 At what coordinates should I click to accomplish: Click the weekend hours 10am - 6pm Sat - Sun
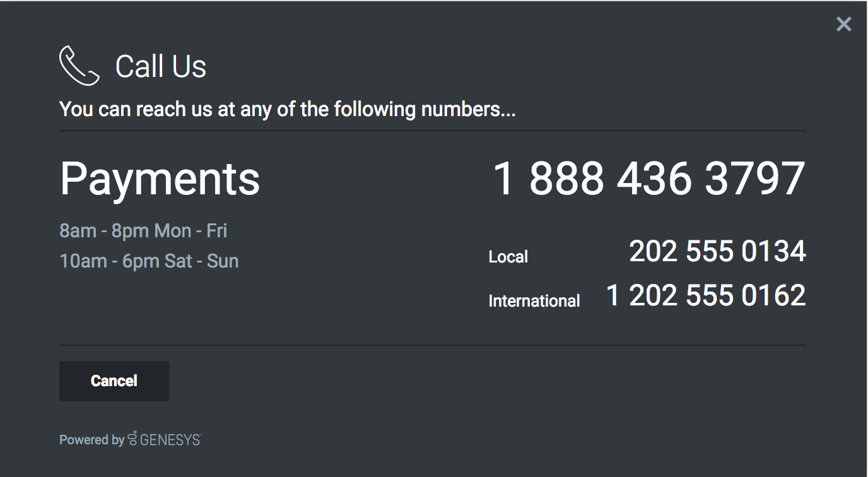149,261
